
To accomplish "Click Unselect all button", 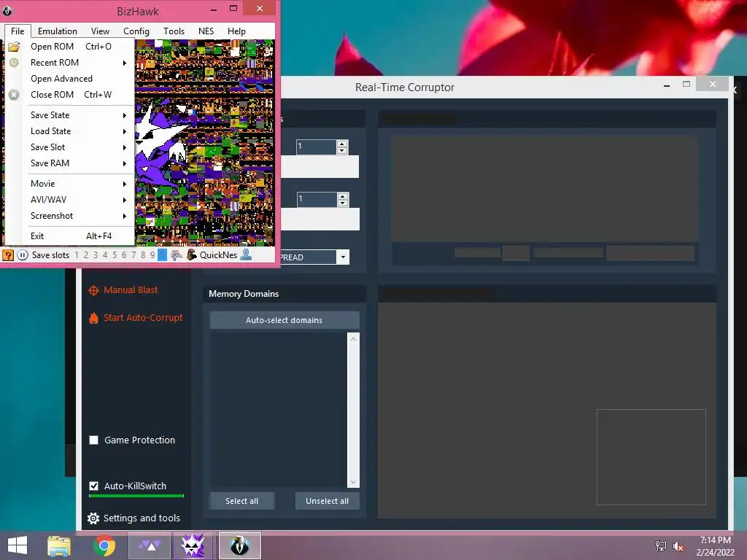I will coord(328,501).
